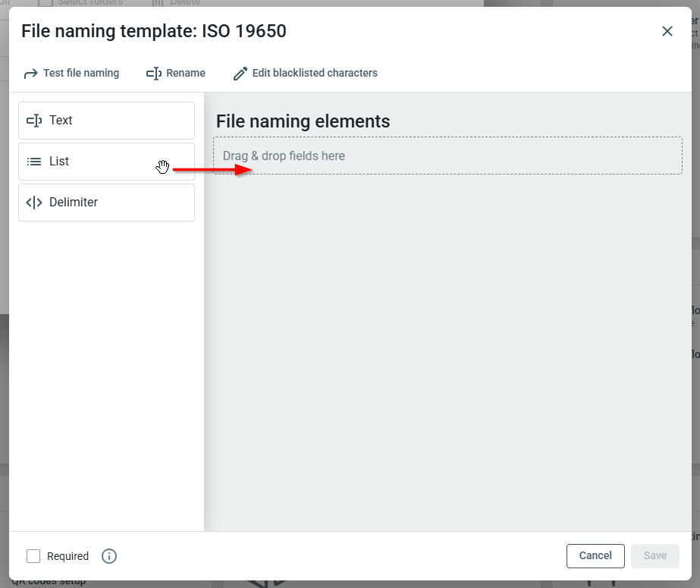
Task: Click the Save button
Action: click(654, 556)
